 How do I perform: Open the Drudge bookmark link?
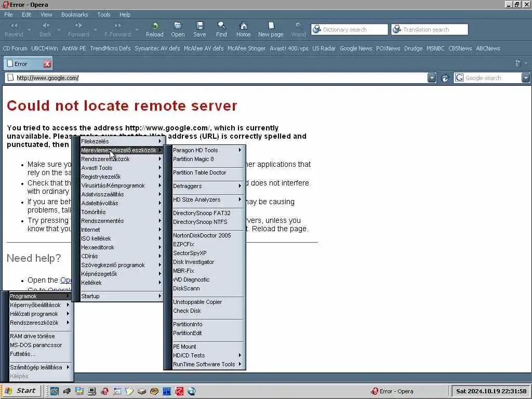click(x=413, y=48)
